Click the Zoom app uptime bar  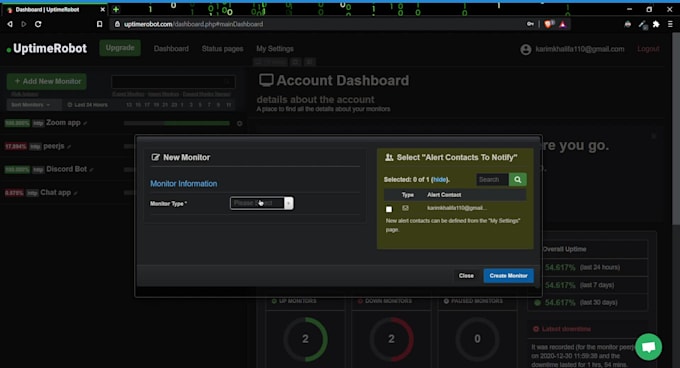(x=177, y=124)
